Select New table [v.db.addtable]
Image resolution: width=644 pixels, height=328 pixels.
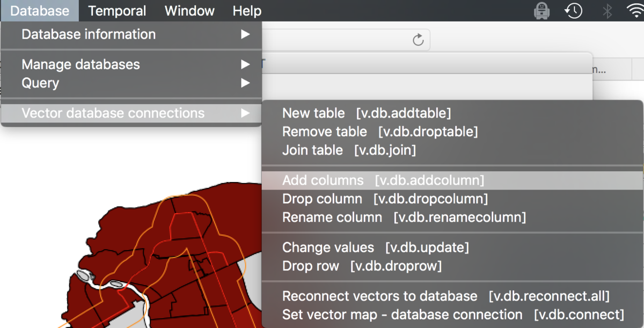pyautogui.click(x=367, y=113)
